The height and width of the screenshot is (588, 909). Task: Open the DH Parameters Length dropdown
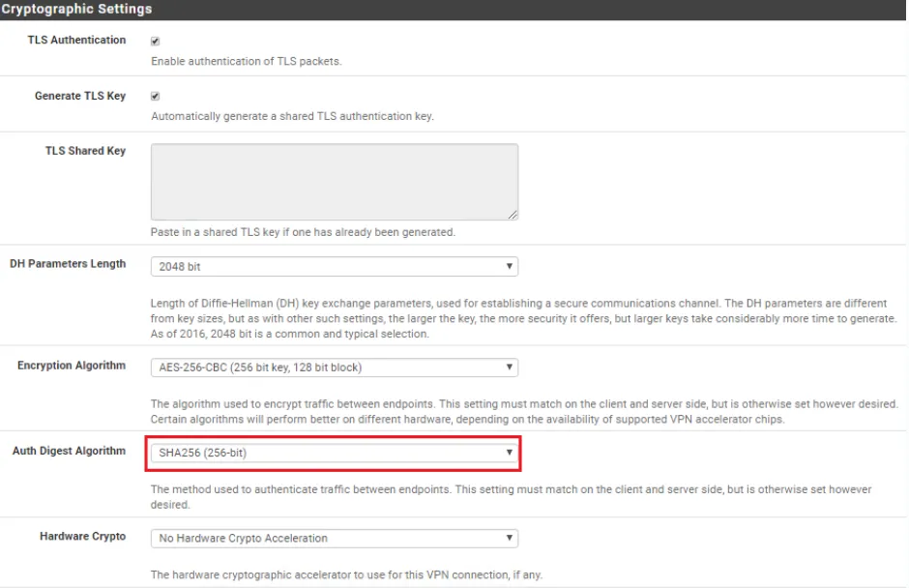(334, 266)
